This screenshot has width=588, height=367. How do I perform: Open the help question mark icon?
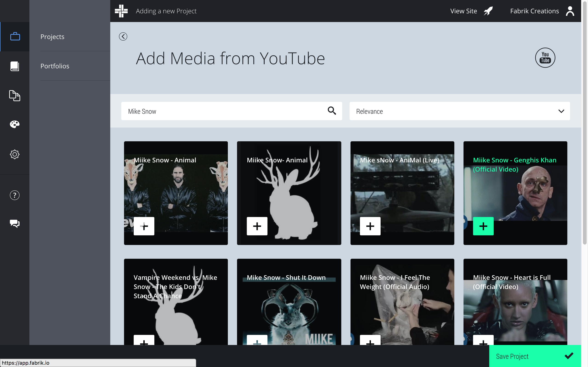pyautogui.click(x=15, y=195)
